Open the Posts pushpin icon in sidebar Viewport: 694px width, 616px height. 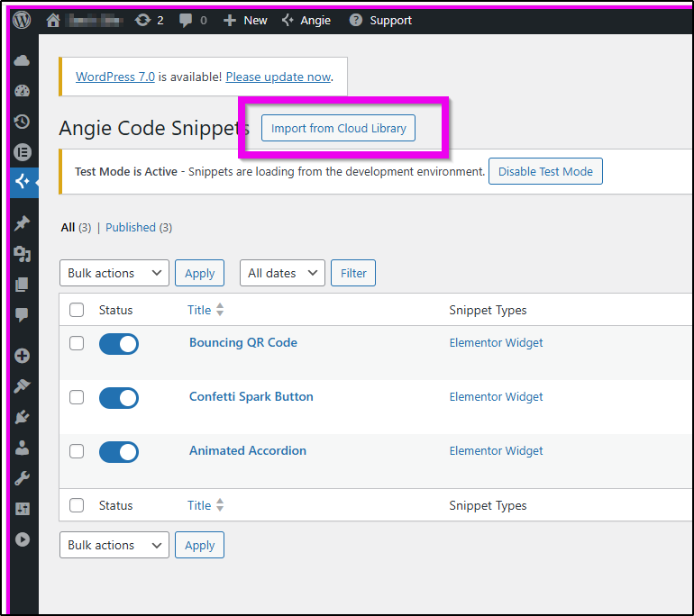point(22,222)
